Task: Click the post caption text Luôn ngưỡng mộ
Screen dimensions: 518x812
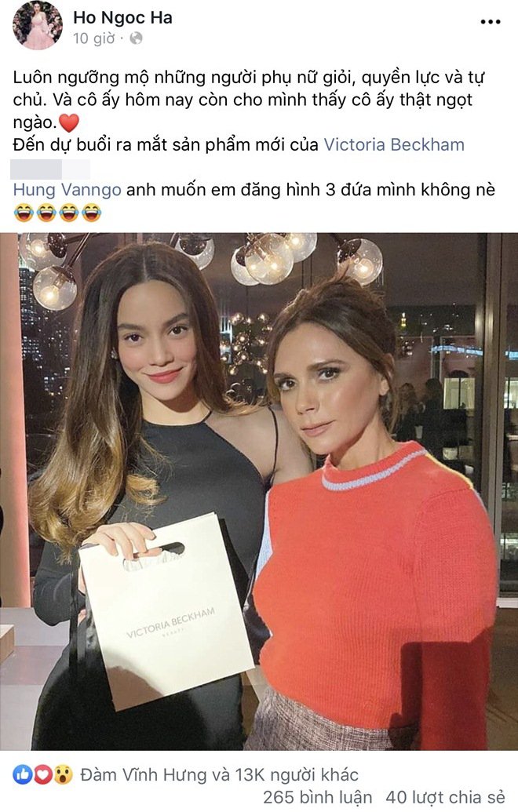Action: (x=66, y=78)
